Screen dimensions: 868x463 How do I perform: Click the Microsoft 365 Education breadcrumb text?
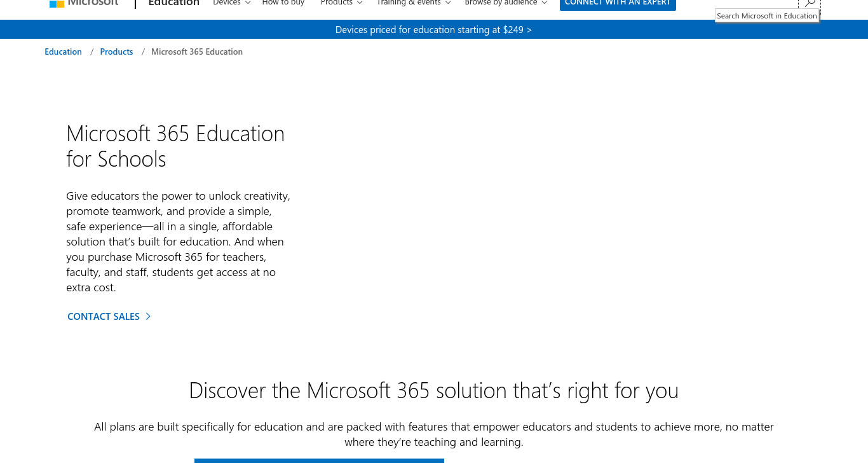tap(197, 52)
